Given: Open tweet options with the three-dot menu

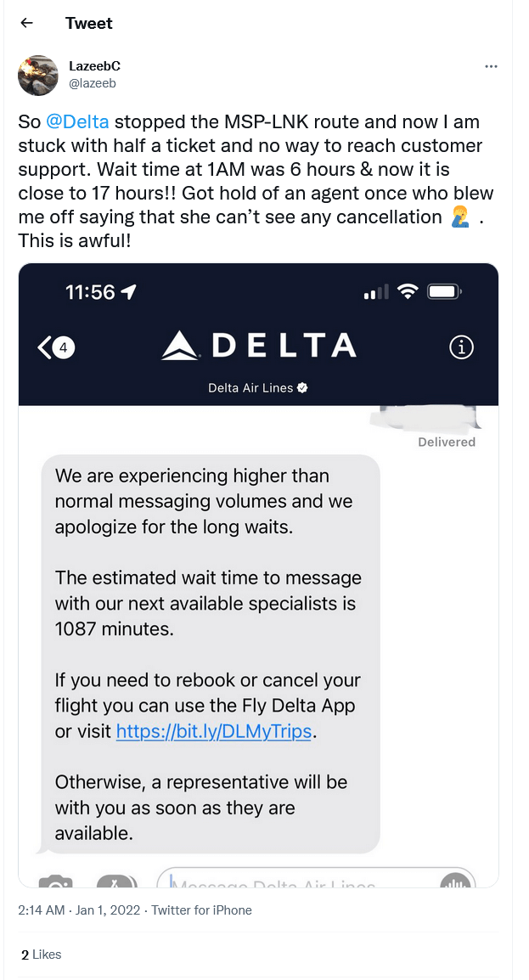Looking at the screenshot, I should point(490,66).
